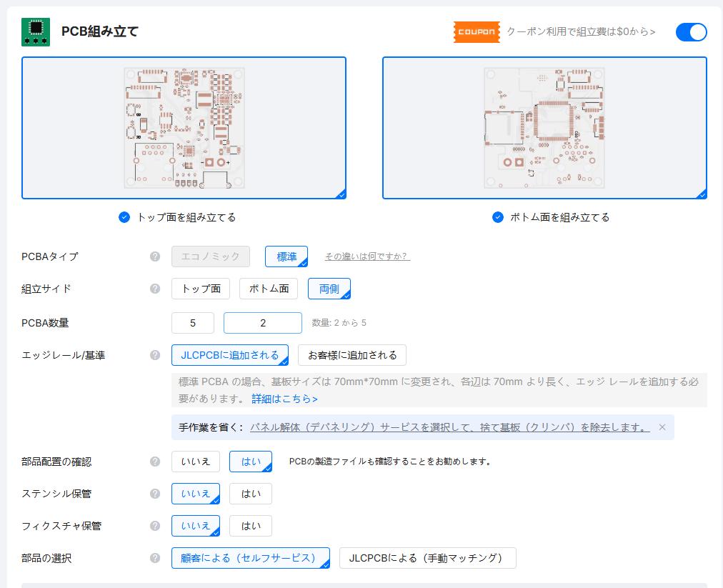Select いいえ for フィクスチャ保管
The width and height of the screenshot is (723, 588).
[x=196, y=527]
